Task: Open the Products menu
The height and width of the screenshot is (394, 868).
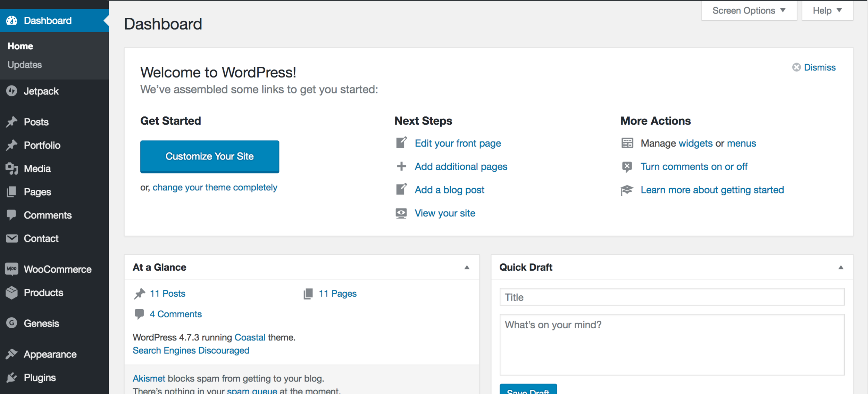Action: [54, 293]
